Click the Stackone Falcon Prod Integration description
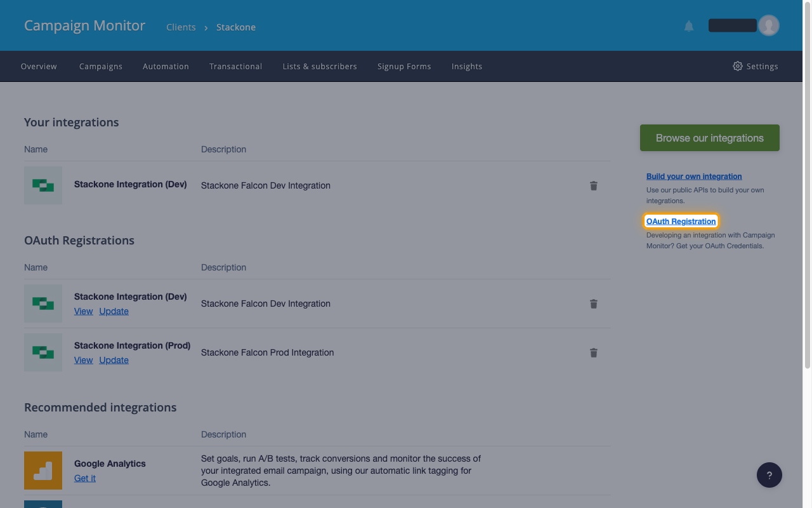The height and width of the screenshot is (508, 812). pyautogui.click(x=267, y=352)
